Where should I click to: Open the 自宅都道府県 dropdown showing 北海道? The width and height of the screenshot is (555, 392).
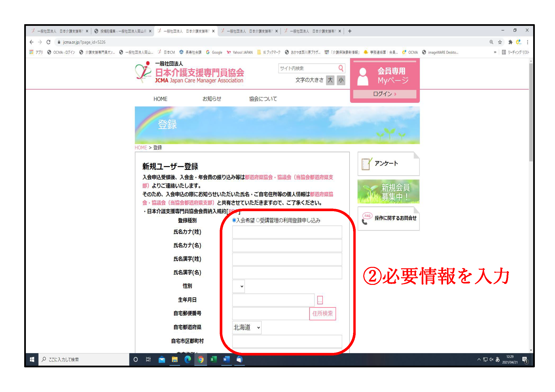(247, 328)
